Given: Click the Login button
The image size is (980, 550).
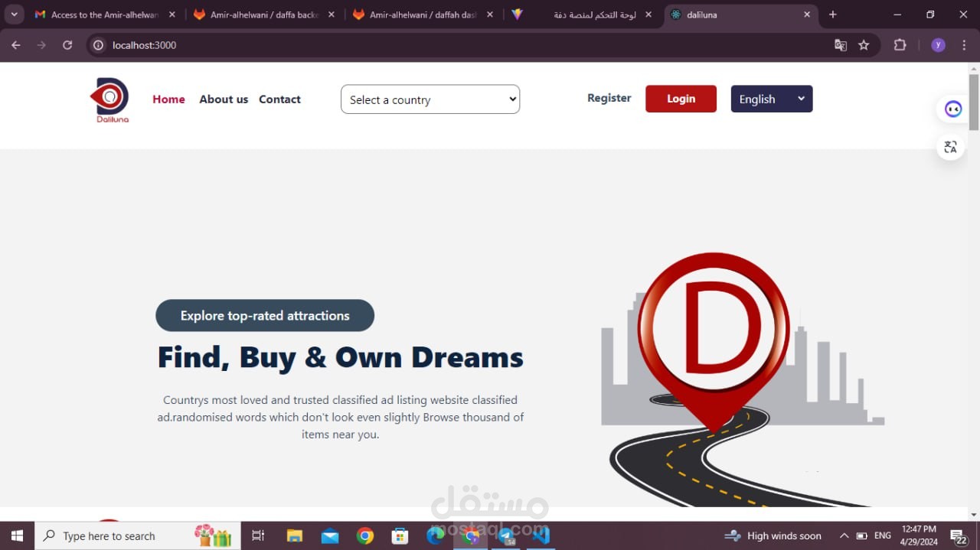Looking at the screenshot, I should coord(680,99).
